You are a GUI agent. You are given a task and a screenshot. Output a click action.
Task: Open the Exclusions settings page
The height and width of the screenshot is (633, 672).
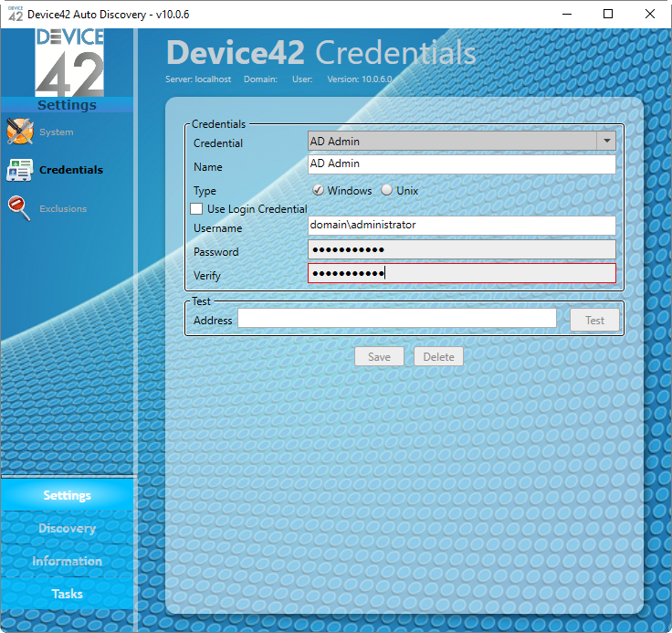pyautogui.click(x=63, y=209)
